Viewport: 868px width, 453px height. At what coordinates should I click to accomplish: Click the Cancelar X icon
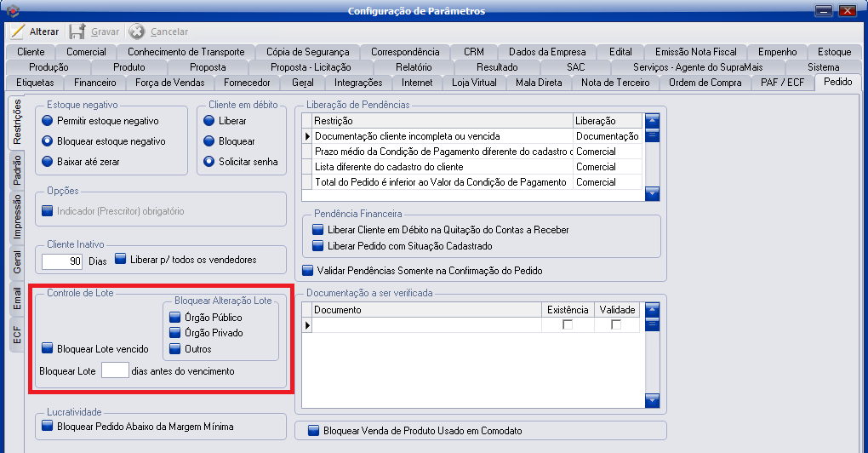click(x=138, y=32)
